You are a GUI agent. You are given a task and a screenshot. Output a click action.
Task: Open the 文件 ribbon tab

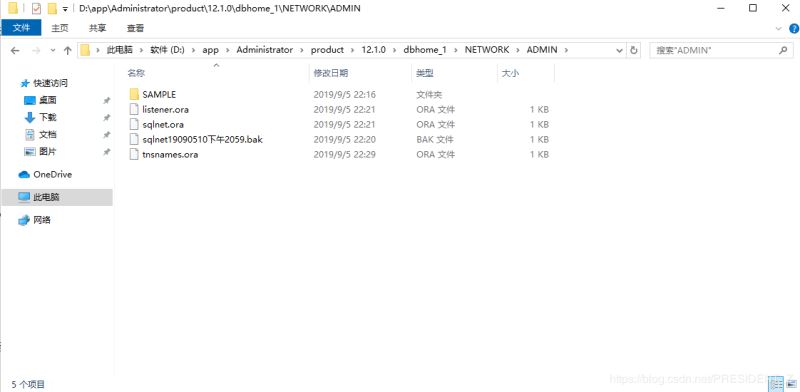pyautogui.click(x=21, y=28)
